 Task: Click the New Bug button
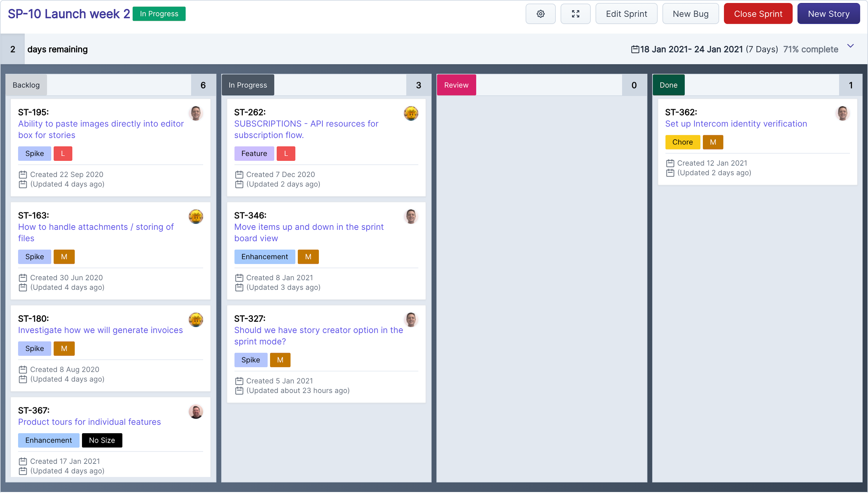(690, 14)
